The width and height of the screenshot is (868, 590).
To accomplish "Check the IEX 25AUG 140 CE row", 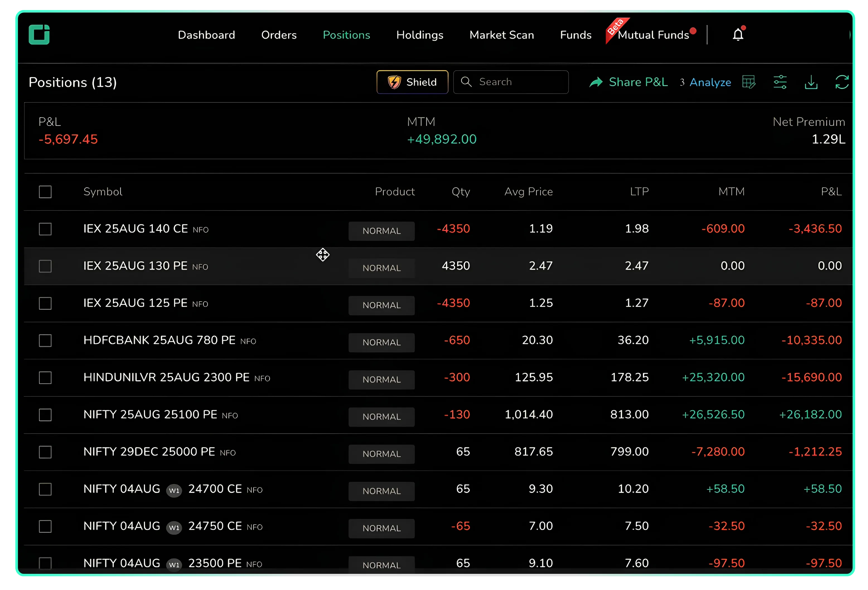I will (x=45, y=229).
